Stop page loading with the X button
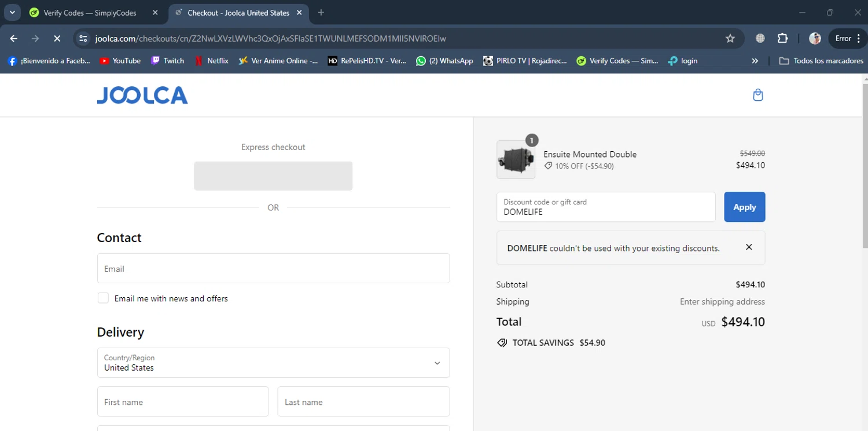 point(57,39)
